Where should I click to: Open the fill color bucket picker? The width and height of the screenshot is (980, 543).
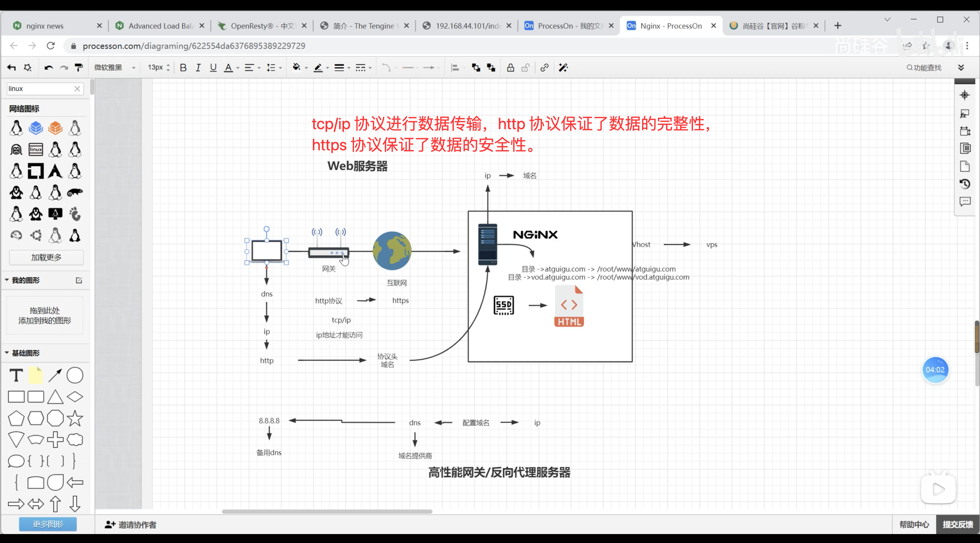tap(296, 68)
